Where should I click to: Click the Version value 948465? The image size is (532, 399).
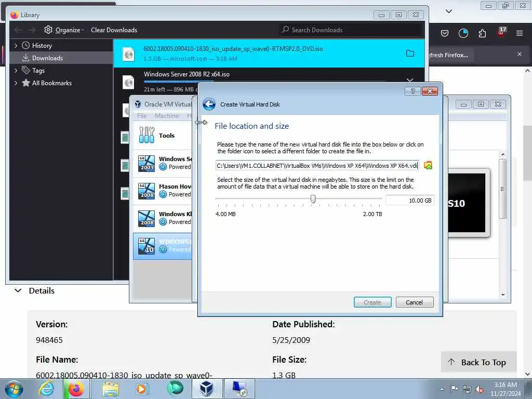(49, 340)
